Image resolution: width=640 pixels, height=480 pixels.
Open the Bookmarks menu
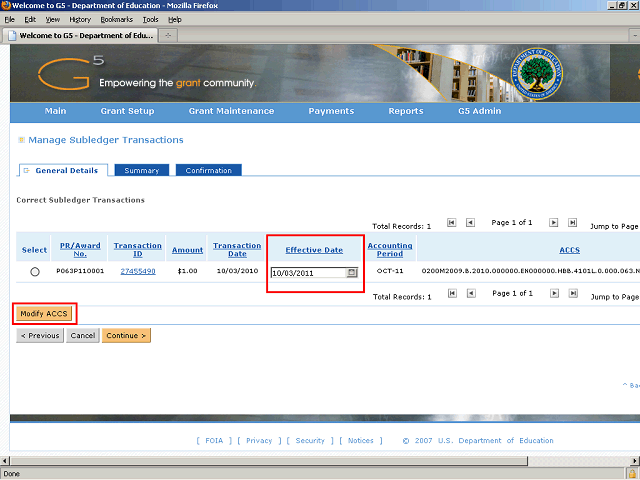coord(117,20)
